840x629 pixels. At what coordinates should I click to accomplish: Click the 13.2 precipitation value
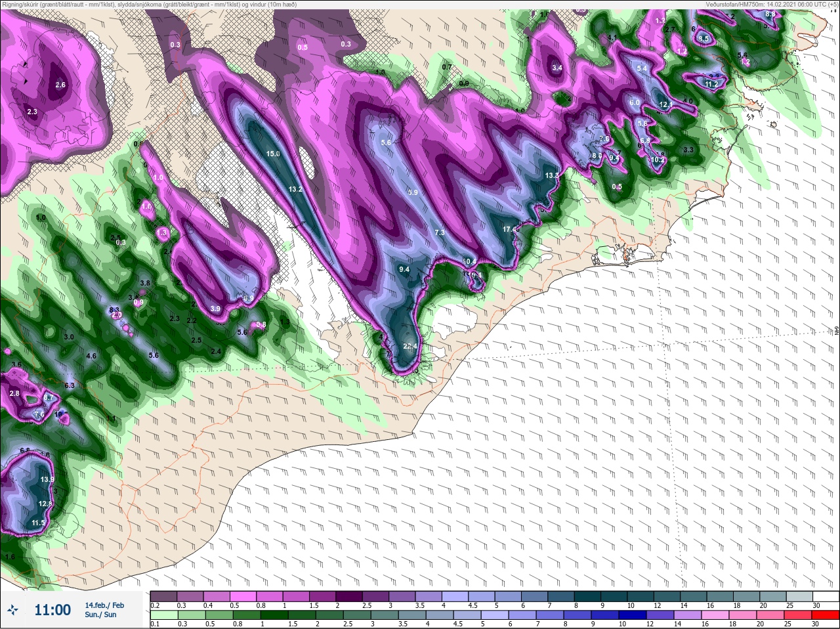point(295,189)
